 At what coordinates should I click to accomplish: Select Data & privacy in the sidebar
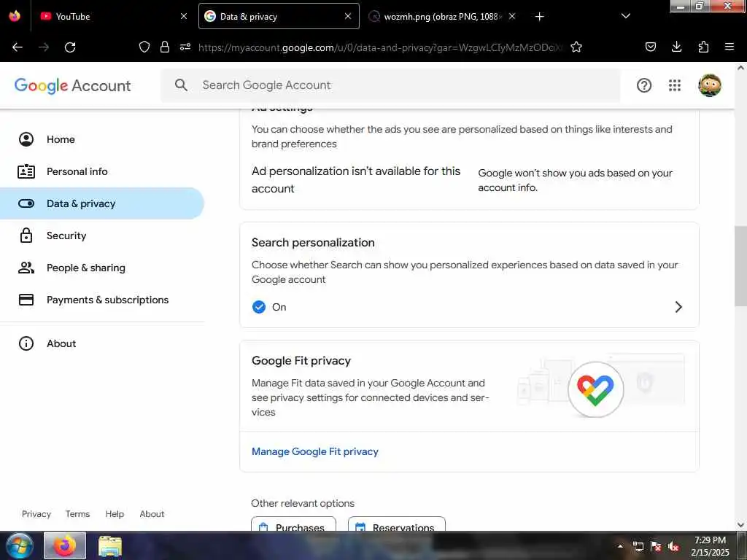(x=102, y=203)
